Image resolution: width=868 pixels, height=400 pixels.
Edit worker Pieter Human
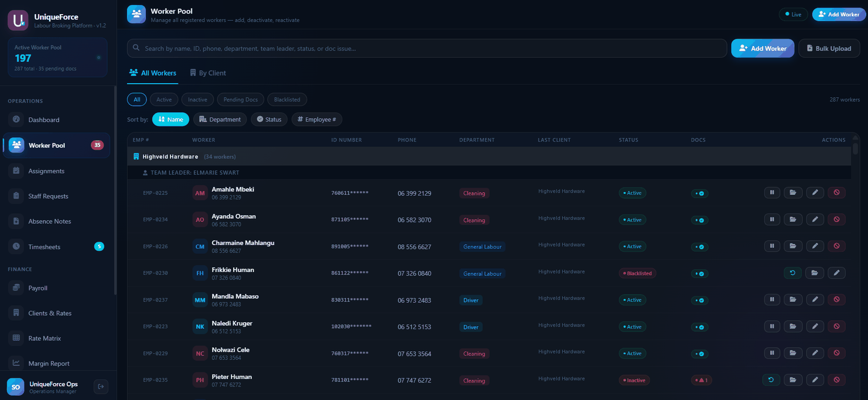coord(815,380)
